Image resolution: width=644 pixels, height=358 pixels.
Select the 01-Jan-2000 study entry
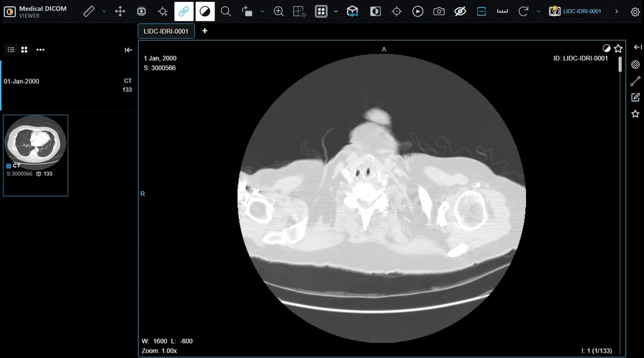click(x=68, y=86)
